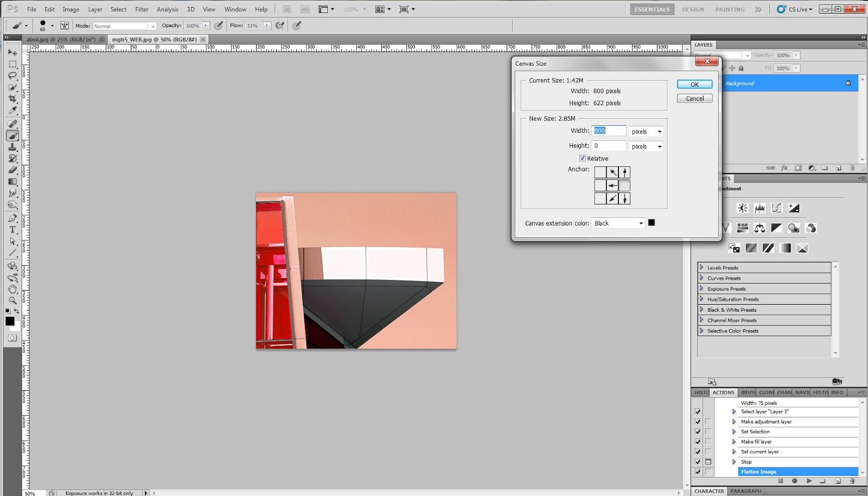Click the New Size Height input field
The height and width of the screenshot is (496, 868).
pos(609,146)
